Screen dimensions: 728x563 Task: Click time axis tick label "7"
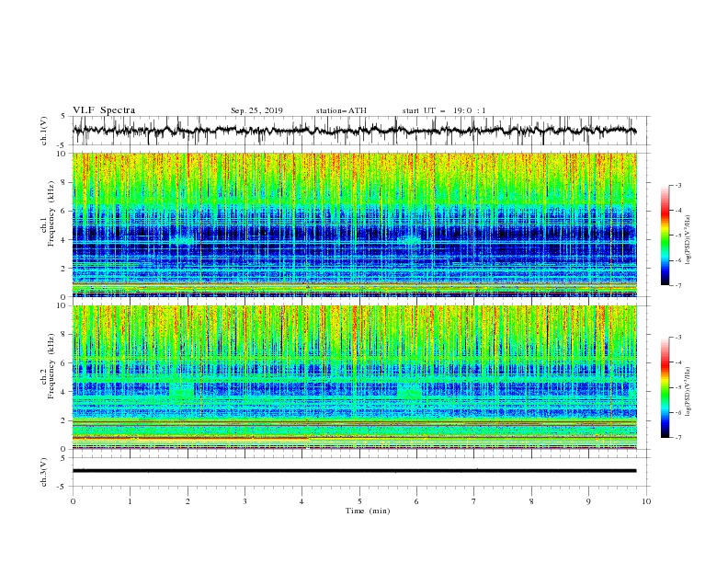tap(474, 501)
